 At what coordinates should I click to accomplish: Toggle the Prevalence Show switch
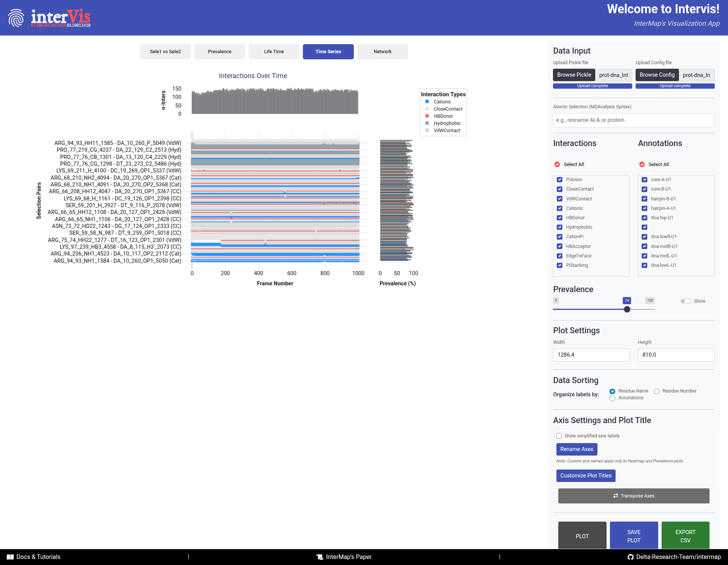coord(685,301)
